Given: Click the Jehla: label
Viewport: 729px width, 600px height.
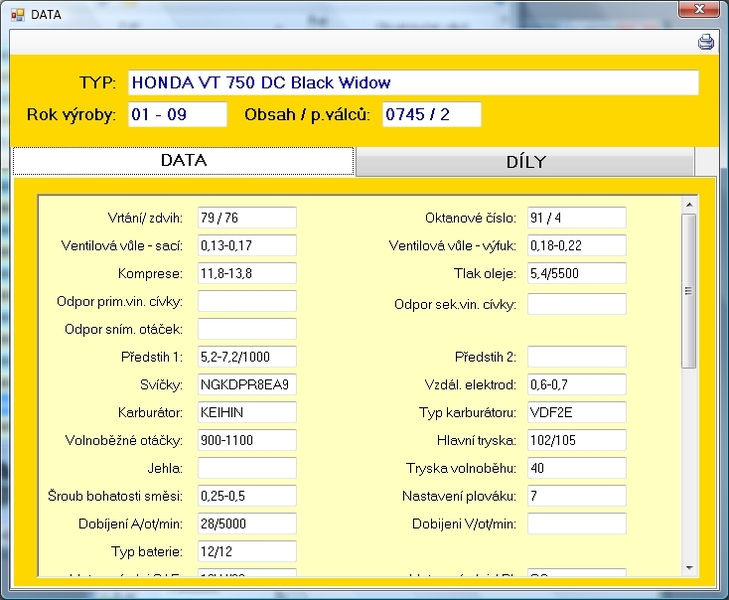Looking at the screenshot, I should (x=165, y=468).
